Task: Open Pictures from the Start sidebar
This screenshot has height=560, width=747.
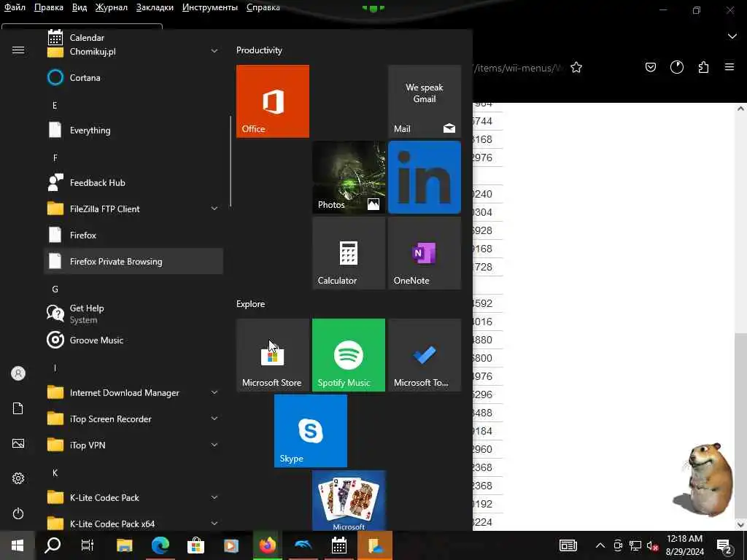Action: tap(18, 443)
